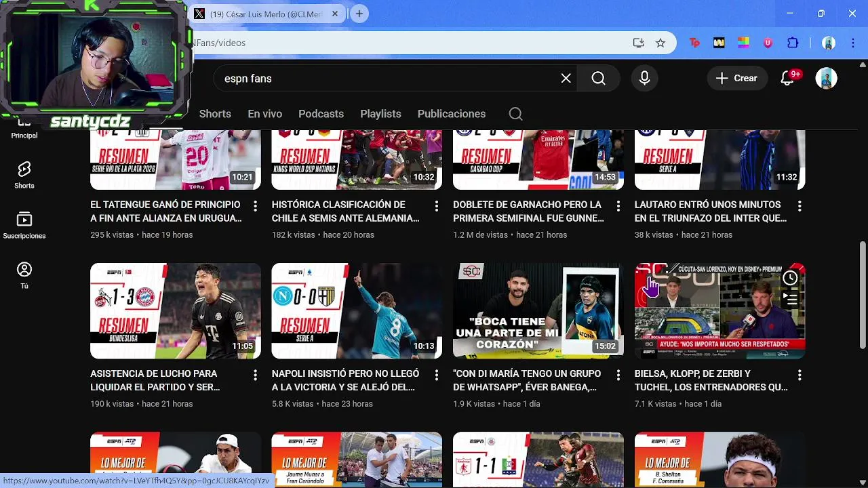Click '1.2 M de vistas' text
The width and height of the screenshot is (868, 488).
[480, 235]
